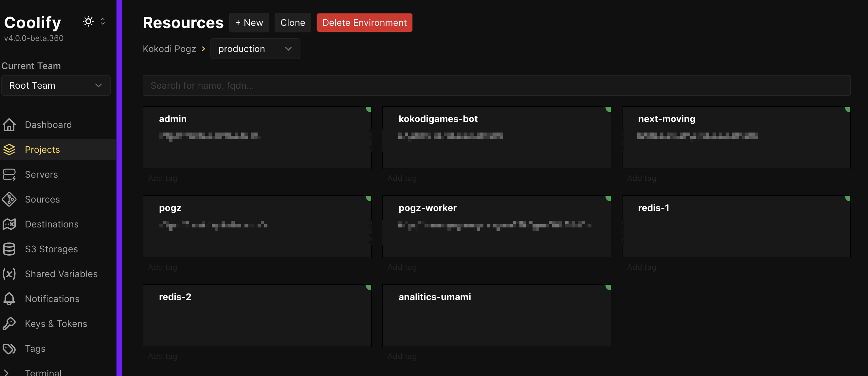Viewport: 868px width, 376px height.
Task: Click the + New button
Action: click(x=249, y=23)
